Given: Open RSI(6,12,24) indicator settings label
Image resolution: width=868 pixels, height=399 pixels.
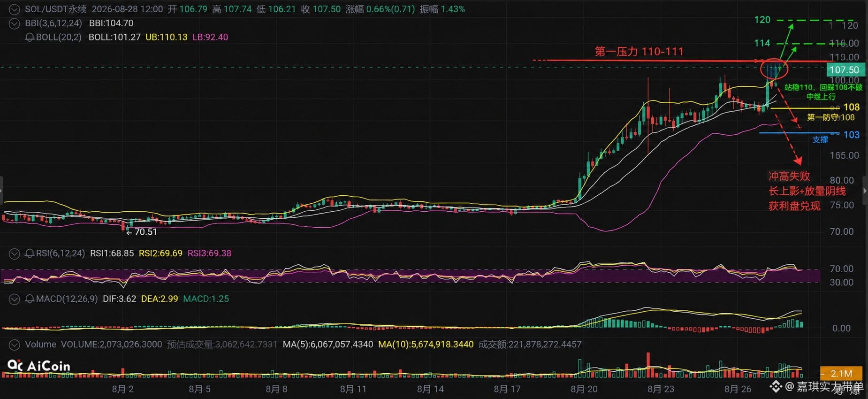Looking at the screenshot, I should pos(61,253).
